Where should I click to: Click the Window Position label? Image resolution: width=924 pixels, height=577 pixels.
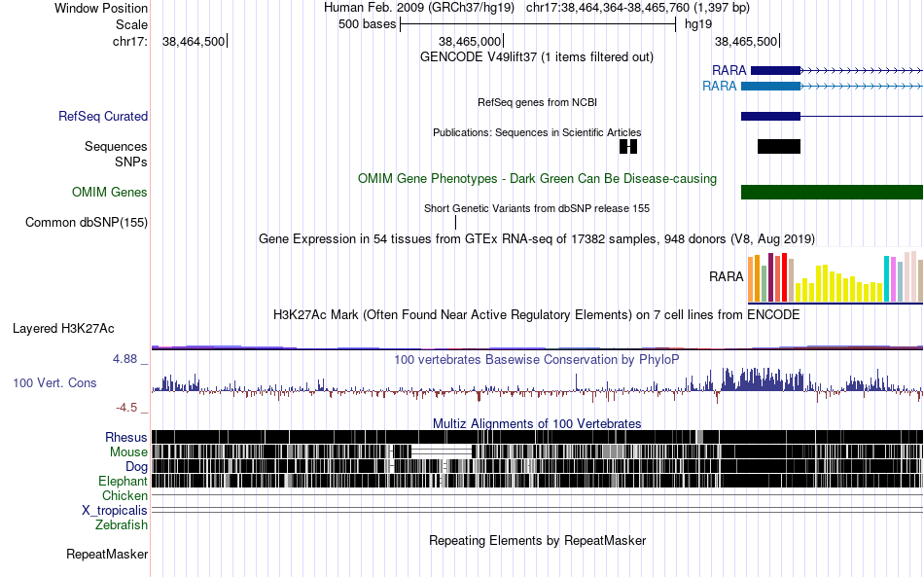[x=101, y=8]
